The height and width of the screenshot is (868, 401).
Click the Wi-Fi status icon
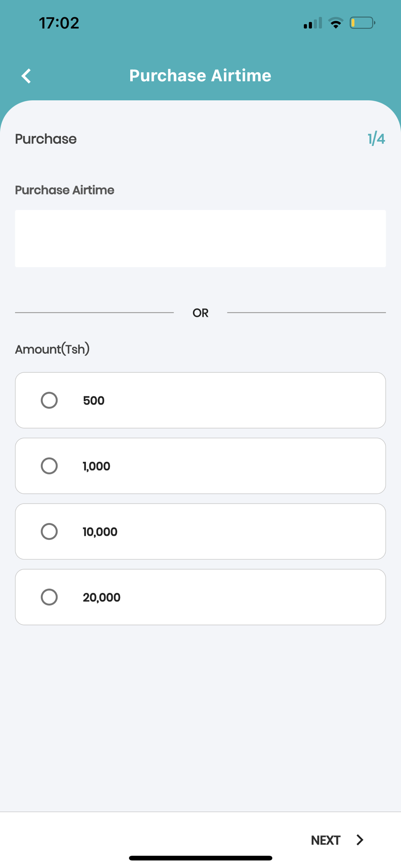click(335, 23)
